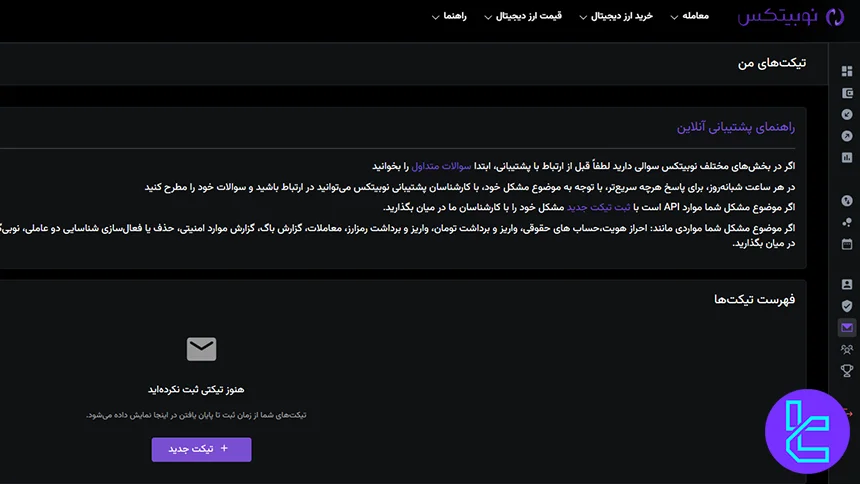This screenshot has width=860, height=484.
Task: Open the wallet icon in sidebar
Action: 847,93
